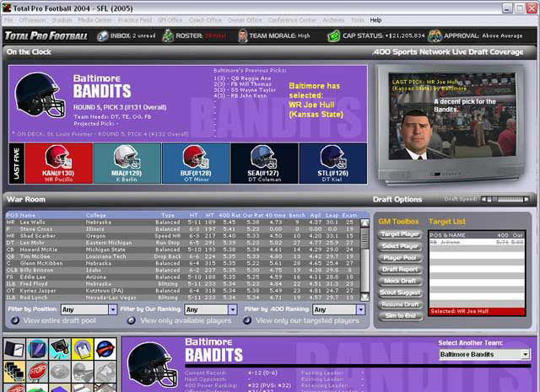The height and width of the screenshot is (392, 540).
Task: Expand the Select Another Team dropdown
Action: click(525, 355)
